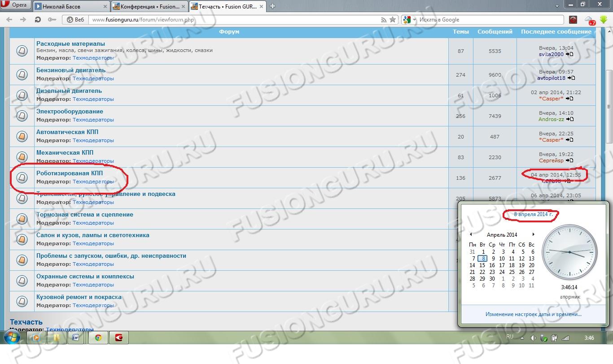The height and width of the screenshot is (364, 613).
Task: Reload the current page
Action: click(38, 20)
